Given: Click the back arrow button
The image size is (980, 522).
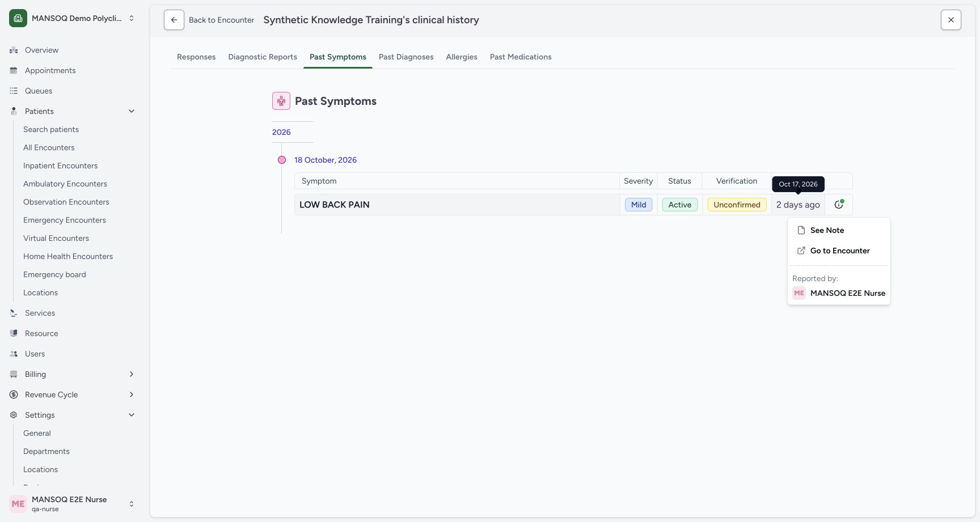Looking at the screenshot, I should (x=174, y=20).
